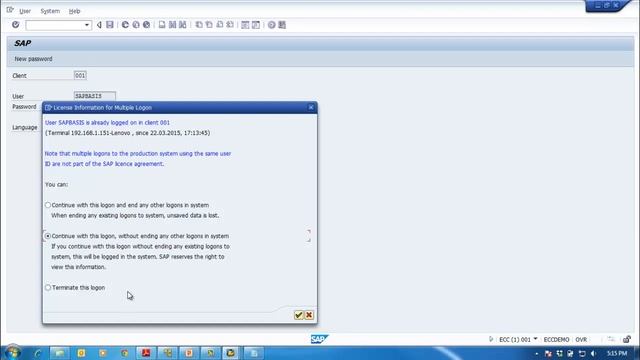The image size is (640, 360).
Task: Click the taskbar clock showing 5:15 PM
Action: tap(617, 353)
